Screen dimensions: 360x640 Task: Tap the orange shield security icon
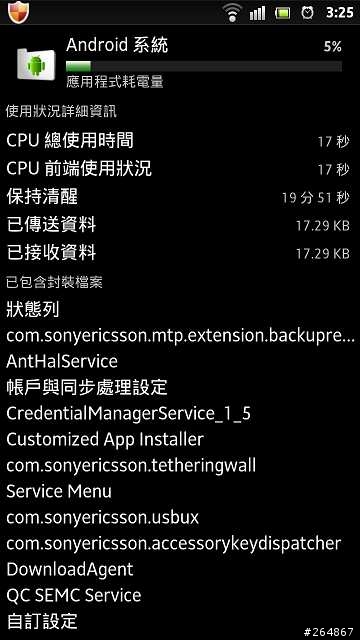tap(17, 12)
